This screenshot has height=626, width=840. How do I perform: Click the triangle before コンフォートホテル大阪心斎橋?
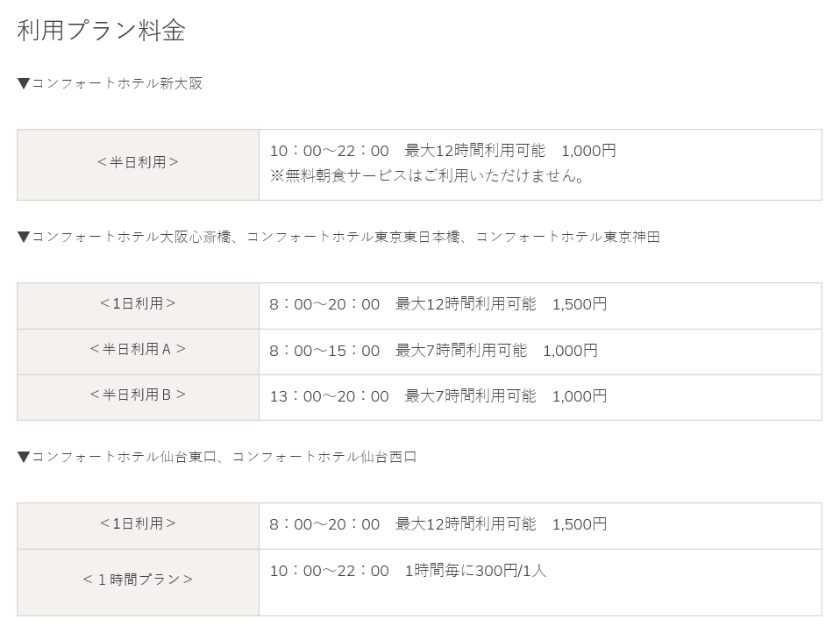[24, 237]
